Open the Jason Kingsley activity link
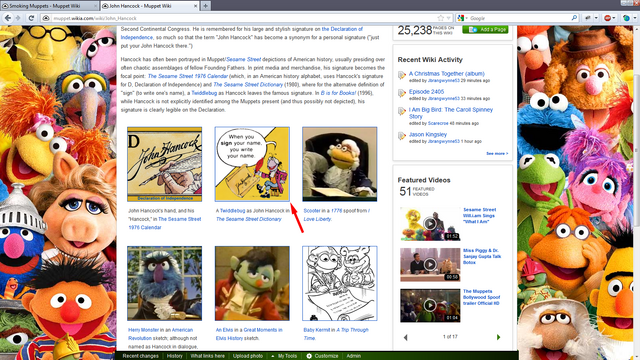640x360 pixels. 428,134
